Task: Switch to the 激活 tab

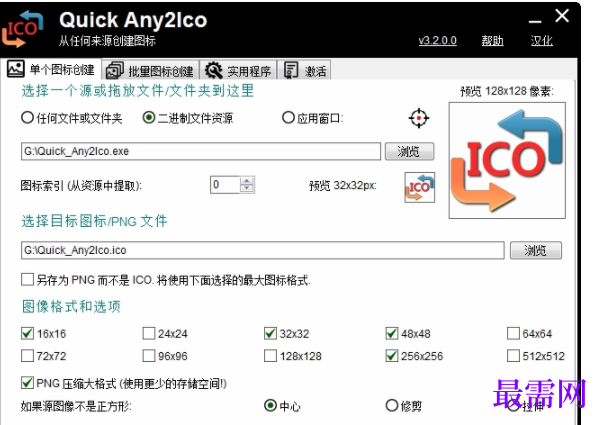Action: pyautogui.click(x=304, y=71)
